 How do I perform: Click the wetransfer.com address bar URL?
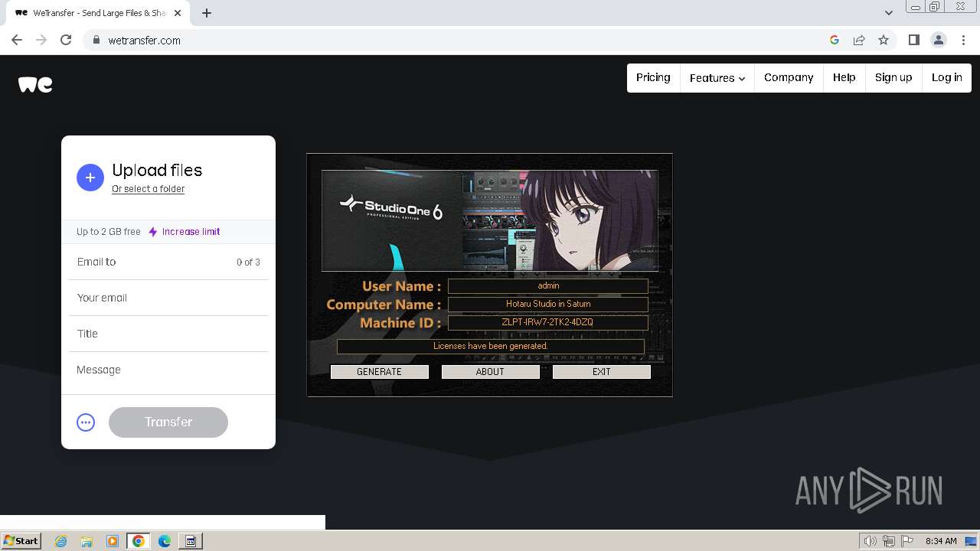tap(145, 41)
